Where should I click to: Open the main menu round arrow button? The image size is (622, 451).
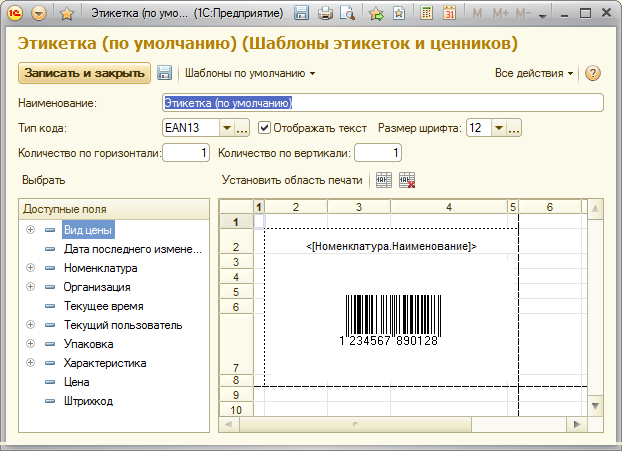39,14
